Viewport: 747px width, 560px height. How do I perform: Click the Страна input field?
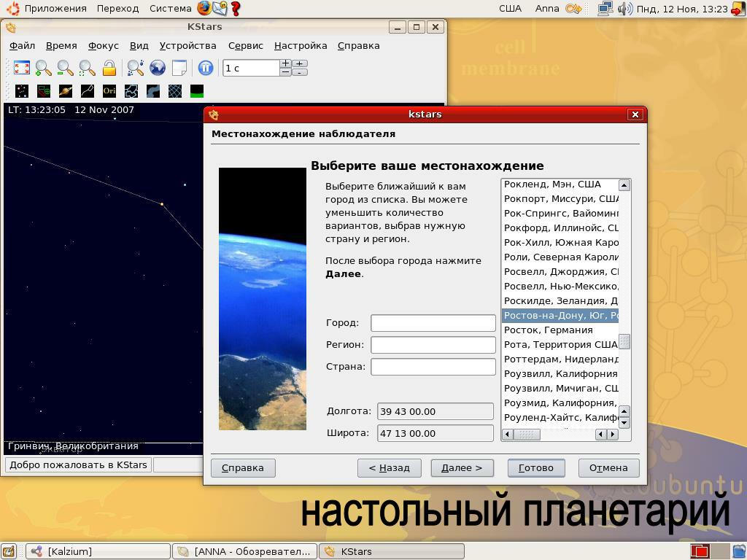click(x=433, y=367)
